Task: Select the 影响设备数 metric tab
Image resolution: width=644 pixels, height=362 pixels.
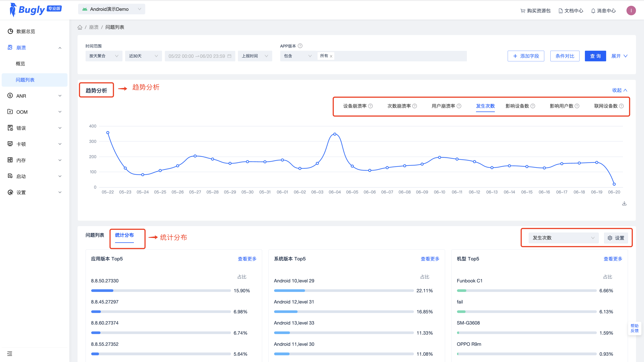Action: (x=517, y=106)
